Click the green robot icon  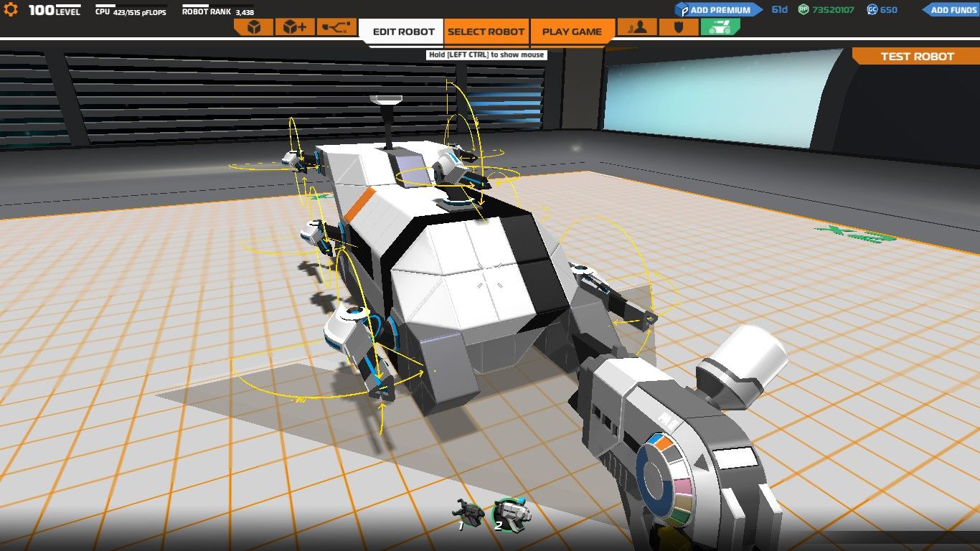coord(720,27)
